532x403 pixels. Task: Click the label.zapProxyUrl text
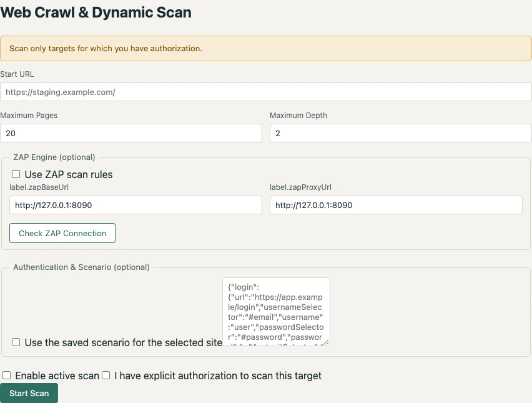pyautogui.click(x=300, y=187)
